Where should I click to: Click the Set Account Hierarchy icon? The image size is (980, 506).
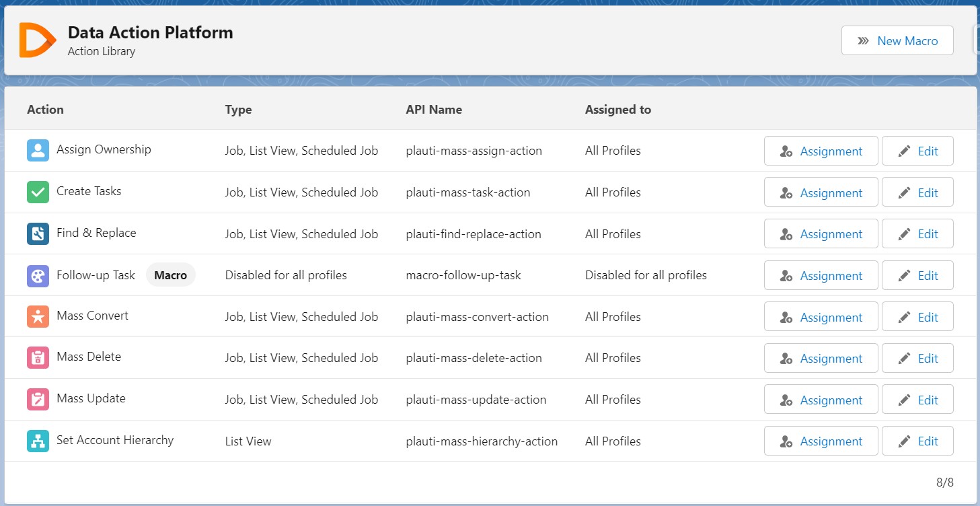38,441
